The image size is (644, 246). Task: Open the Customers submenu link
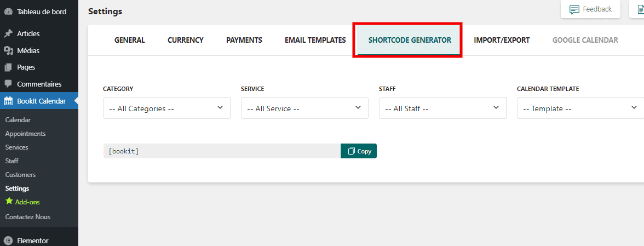click(x=21, y=175)
